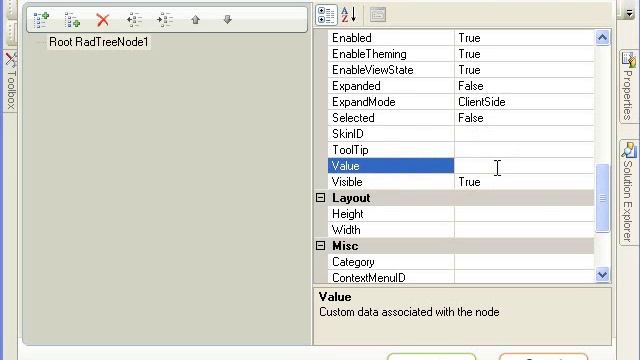Screen dimensions: 640x360
Task: Click the up arrow of the property scrollbar
Action: coord(602,38)
